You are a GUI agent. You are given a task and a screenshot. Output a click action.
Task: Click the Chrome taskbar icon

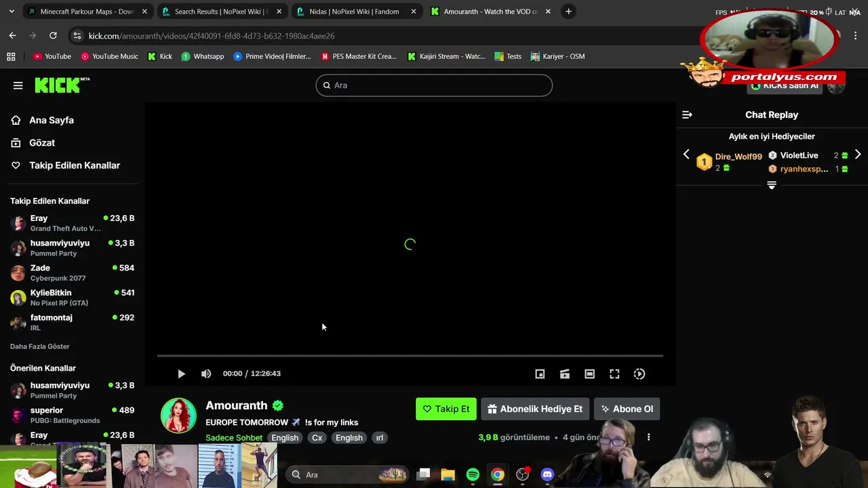point(498,474)
